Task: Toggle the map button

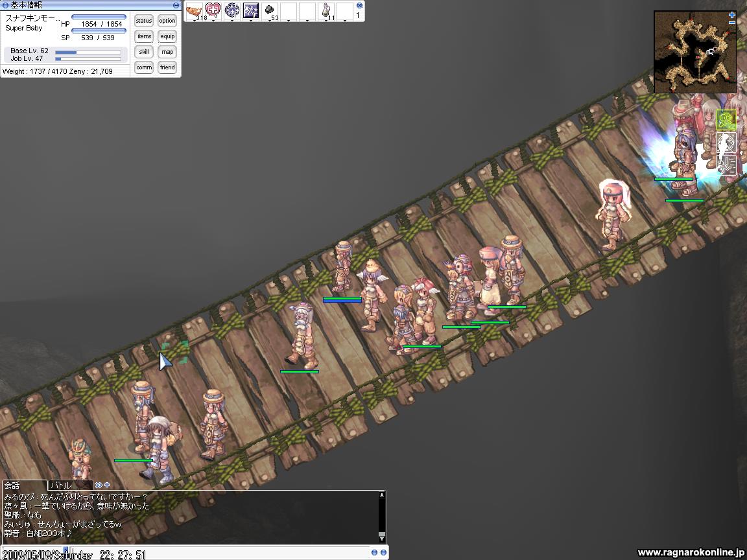Action: (167, 52)
